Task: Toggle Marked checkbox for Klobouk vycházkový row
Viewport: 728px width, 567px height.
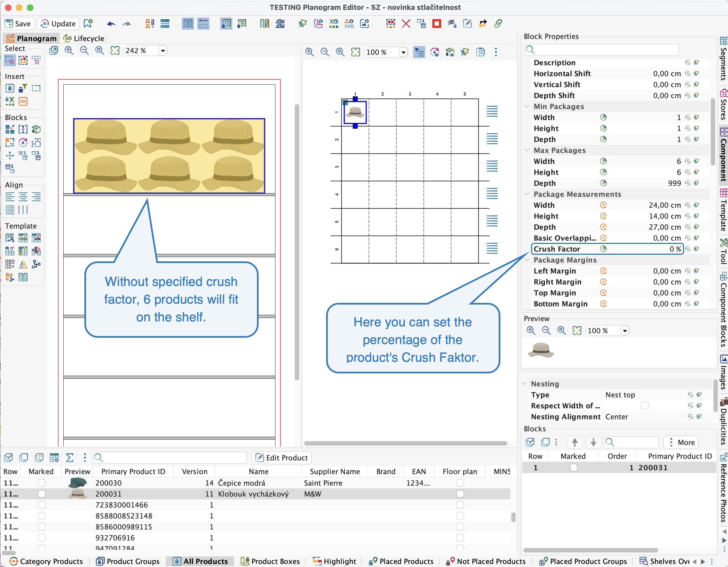Action: click(x=41, y=494)
